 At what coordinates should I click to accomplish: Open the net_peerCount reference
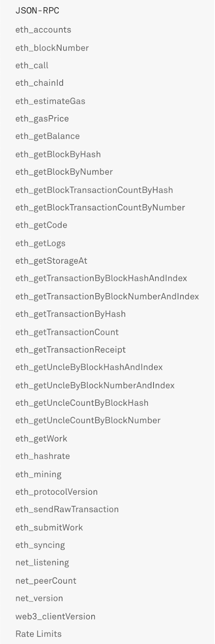click(46, 580)
